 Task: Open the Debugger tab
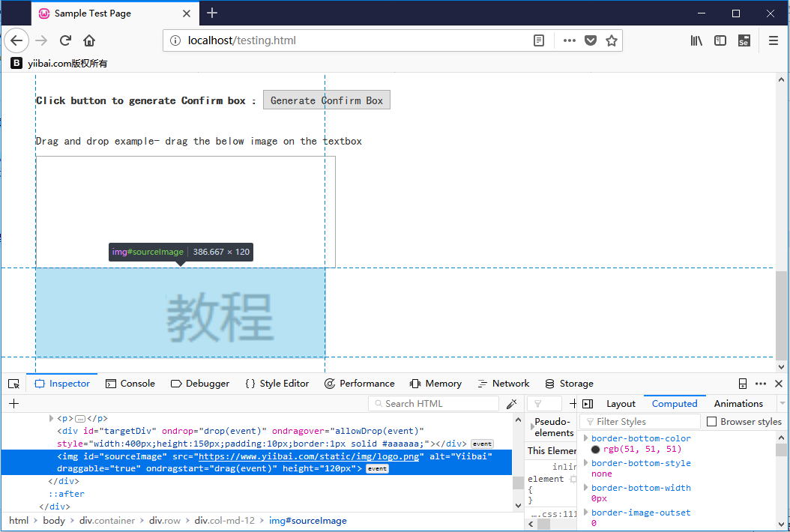pos(199,384)
